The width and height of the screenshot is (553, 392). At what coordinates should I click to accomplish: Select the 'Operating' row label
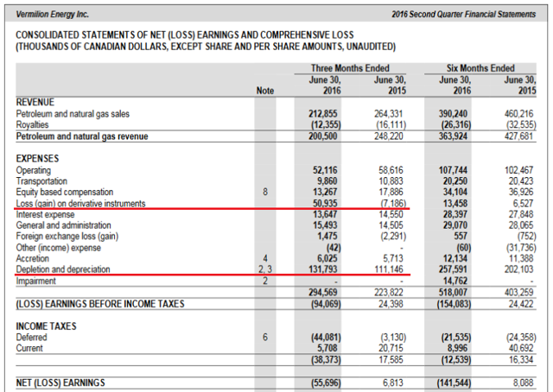coord(33,170)
